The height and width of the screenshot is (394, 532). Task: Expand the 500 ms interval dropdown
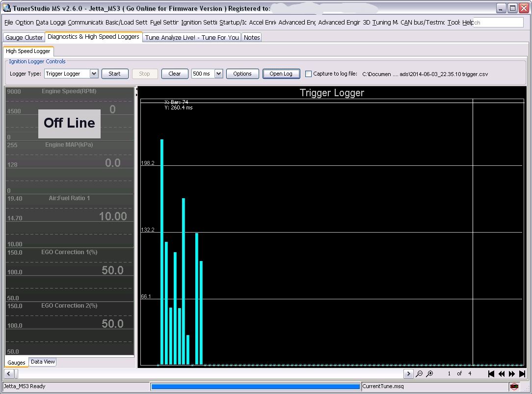coord(218,74)
